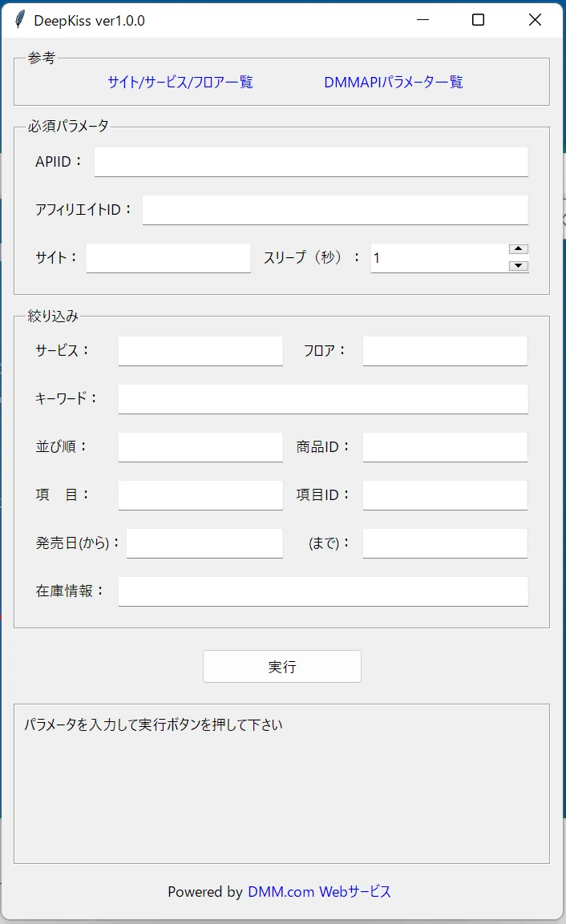Focus the APIID input field

coord(311,162)
